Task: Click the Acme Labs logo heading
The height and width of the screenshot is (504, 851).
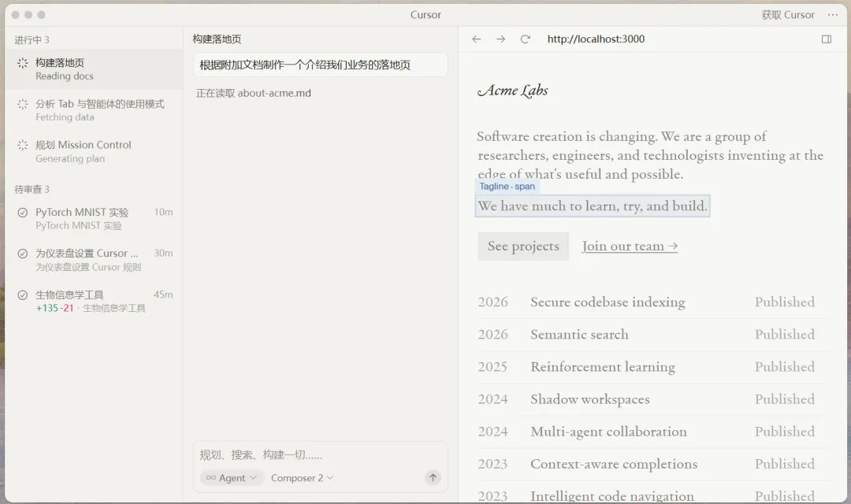Action: coord(513,90)
